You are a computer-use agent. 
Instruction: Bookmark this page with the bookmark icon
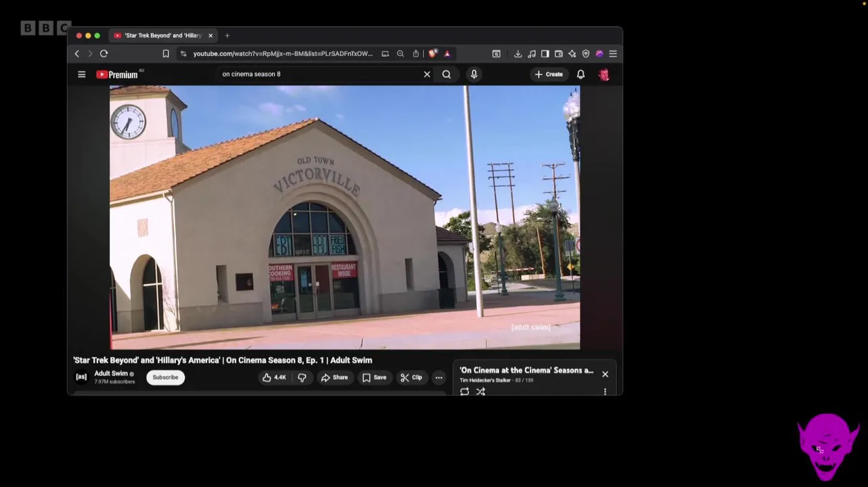point(166,53)
